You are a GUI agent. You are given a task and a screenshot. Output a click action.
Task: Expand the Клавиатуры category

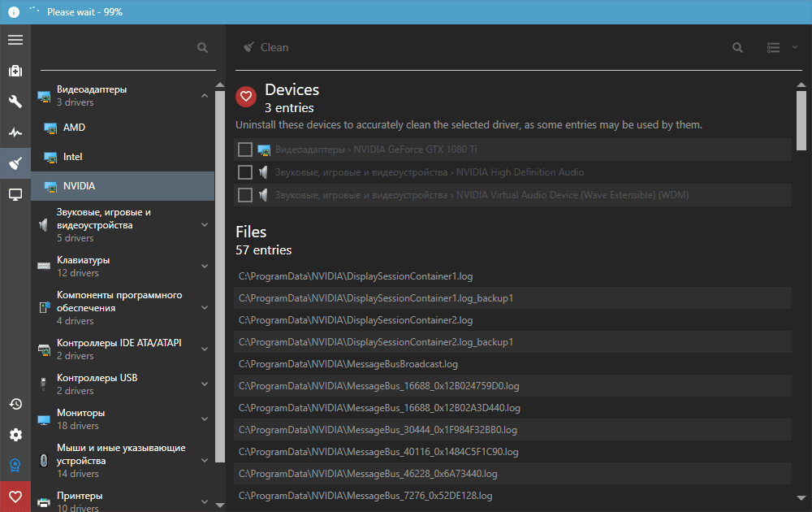tap(205, 267)
